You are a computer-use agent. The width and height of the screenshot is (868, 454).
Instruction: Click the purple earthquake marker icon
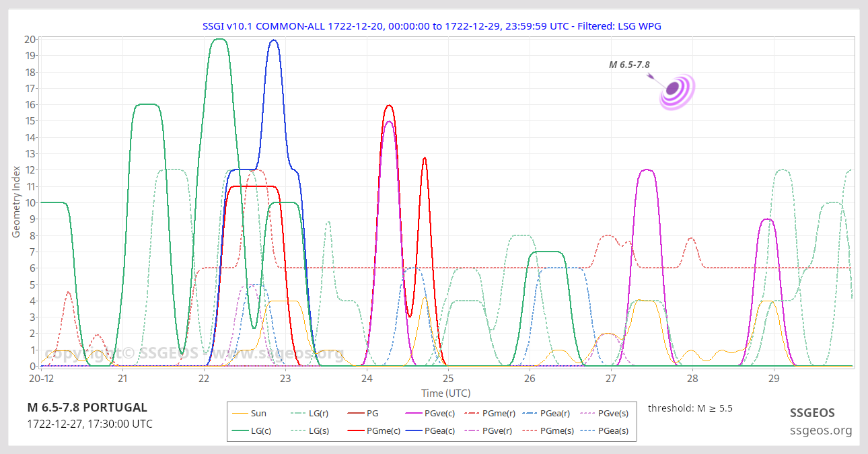(x=676, y=90)
